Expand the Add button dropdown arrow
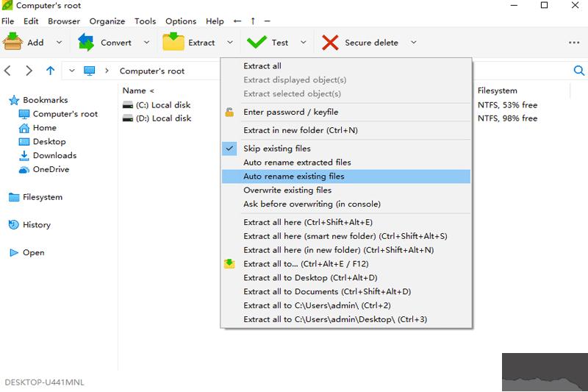Screen dimensions: 588x392 [x=60, y=43]
